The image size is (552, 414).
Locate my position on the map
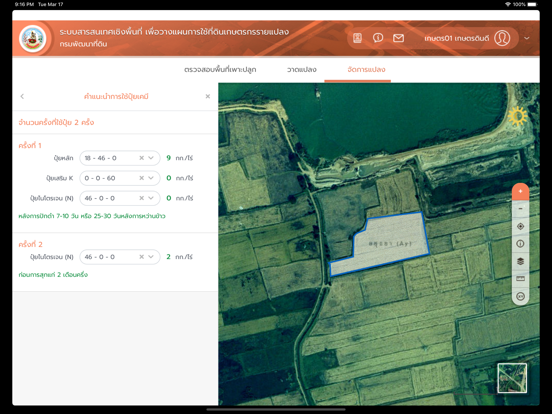[520, 226]
